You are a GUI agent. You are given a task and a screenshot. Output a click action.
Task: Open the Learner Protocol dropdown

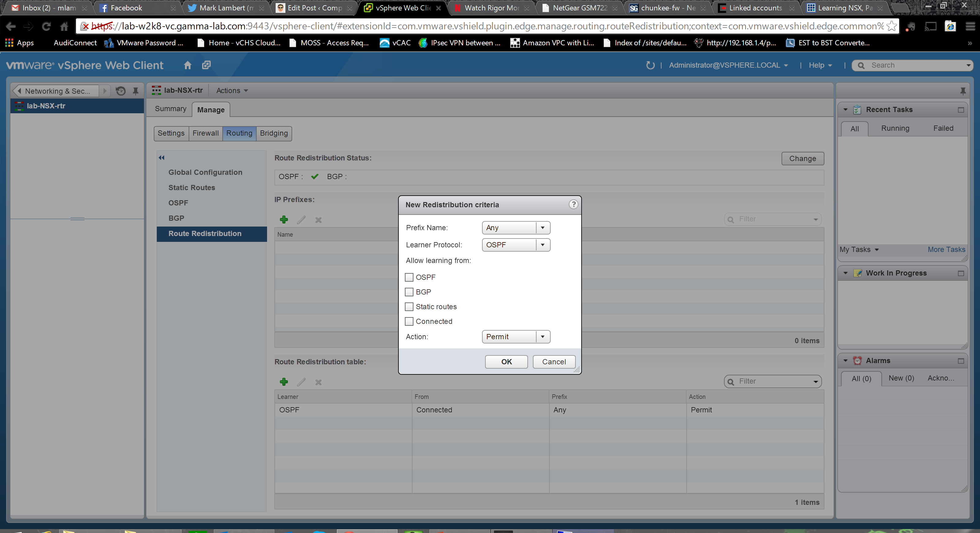click(x=542, y=245)
